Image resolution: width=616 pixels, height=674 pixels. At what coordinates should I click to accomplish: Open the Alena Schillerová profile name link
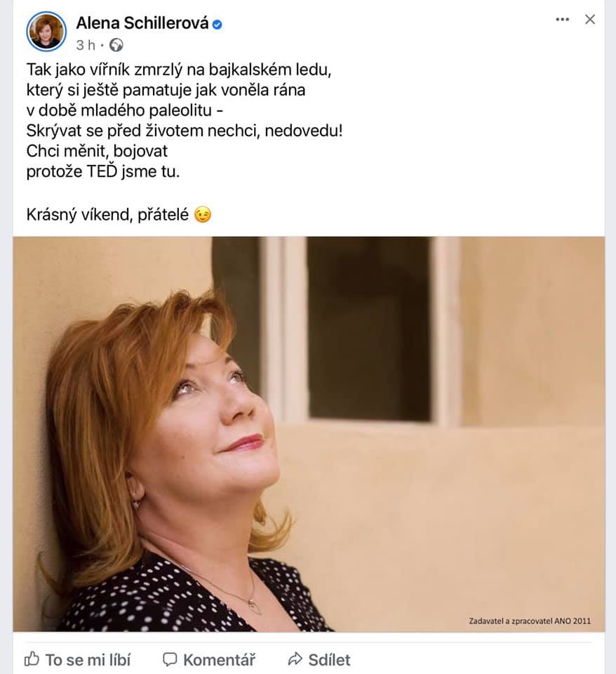142,24
